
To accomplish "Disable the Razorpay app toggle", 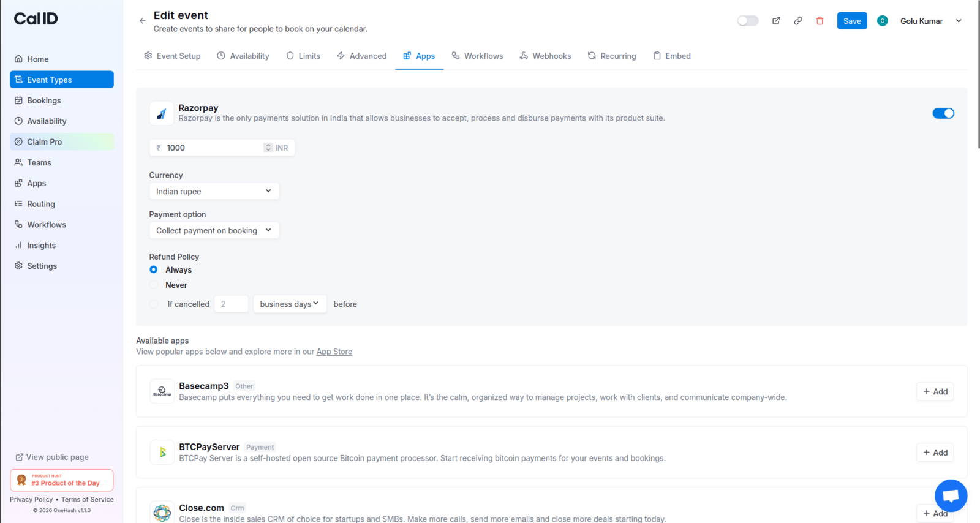I will click(943, 113).
